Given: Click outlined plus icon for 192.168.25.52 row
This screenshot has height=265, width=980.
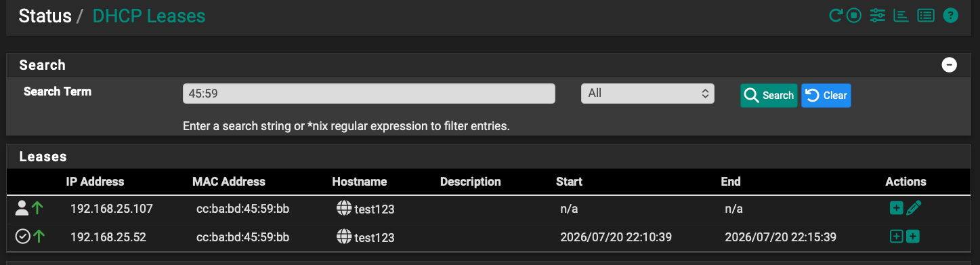Looking at the screenshot, I should tap(896, 237).
